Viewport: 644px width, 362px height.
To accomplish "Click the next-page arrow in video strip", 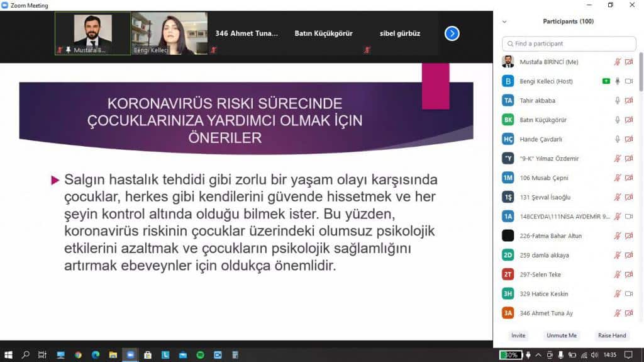I will click(x=452, y=33).
